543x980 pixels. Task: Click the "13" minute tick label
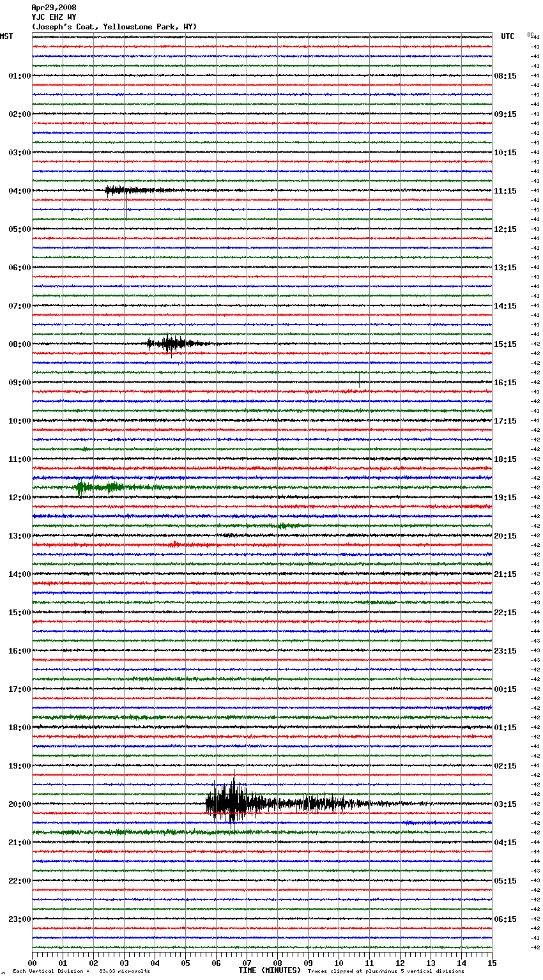(x=431, y=963)
